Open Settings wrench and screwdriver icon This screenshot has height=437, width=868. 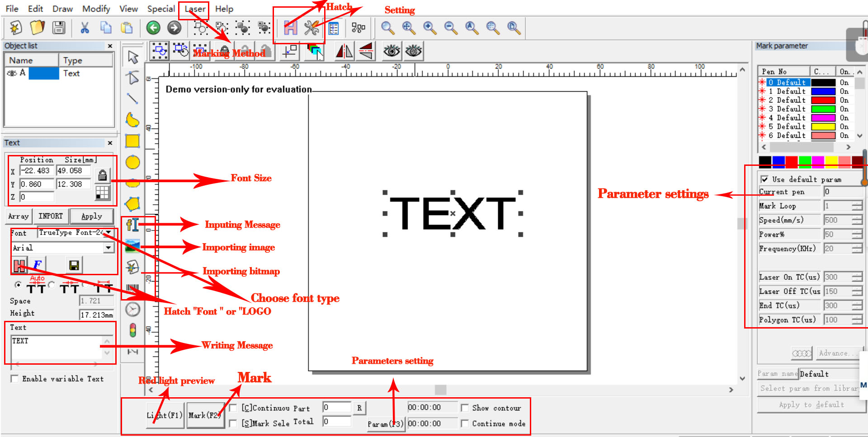tap(311, 28)
